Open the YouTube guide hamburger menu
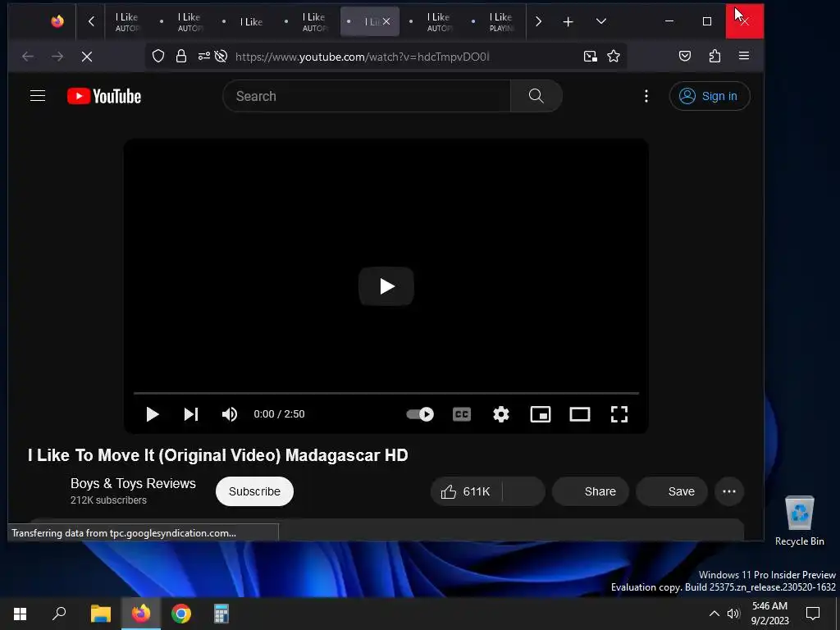The image size is (840, 630). click(x=38, y=96)
